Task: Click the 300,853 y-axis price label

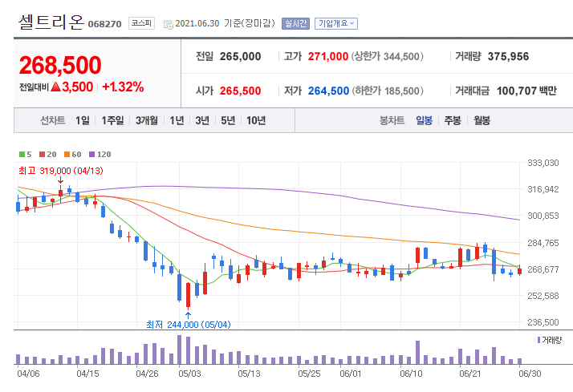Action: tap(543, 216)
